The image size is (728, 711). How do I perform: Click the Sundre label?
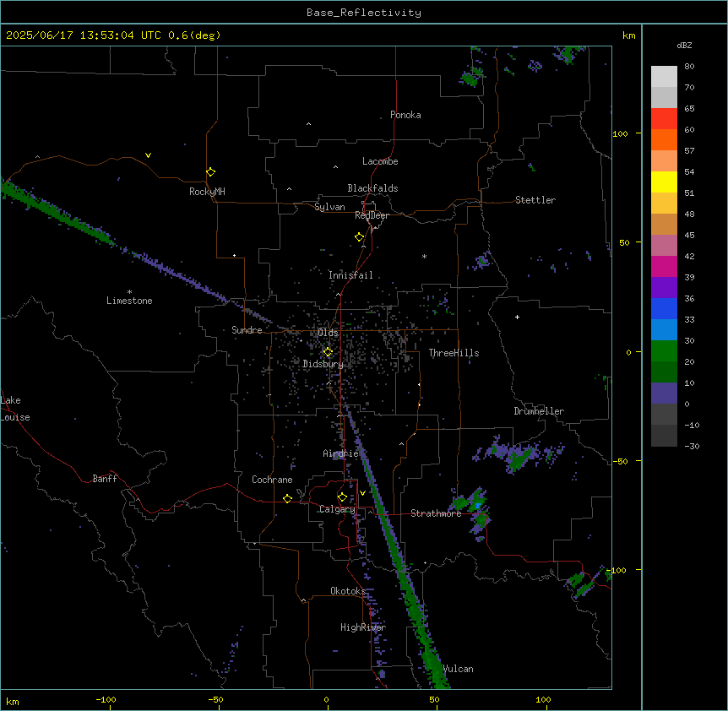tap(247, 330)
